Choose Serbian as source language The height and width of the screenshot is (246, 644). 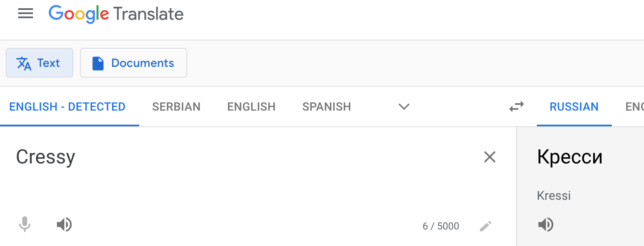176,106
